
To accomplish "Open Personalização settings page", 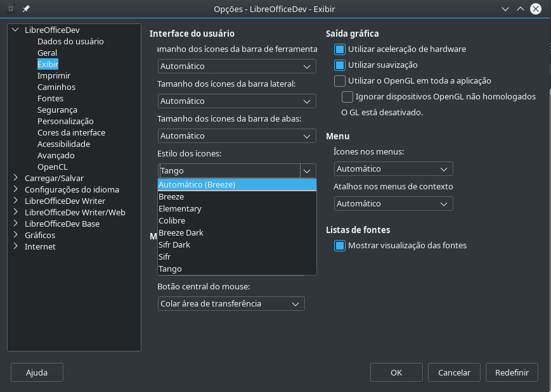I will click(x=65, y=121).
